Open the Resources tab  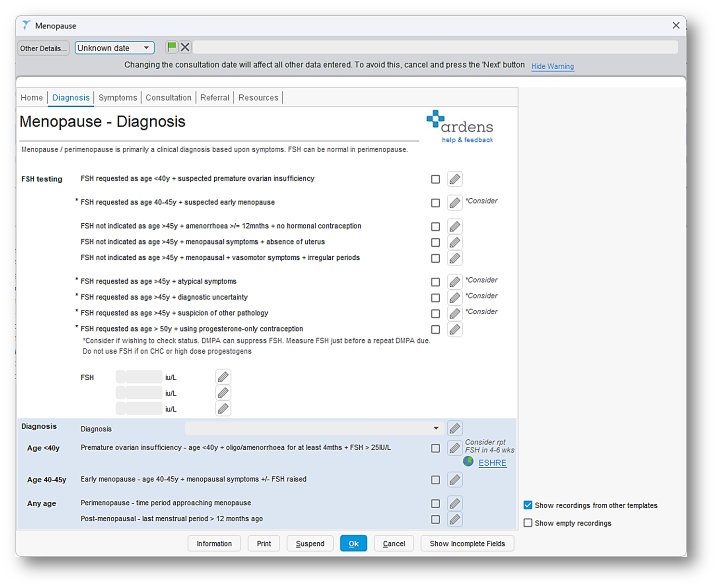pos(258,98)
